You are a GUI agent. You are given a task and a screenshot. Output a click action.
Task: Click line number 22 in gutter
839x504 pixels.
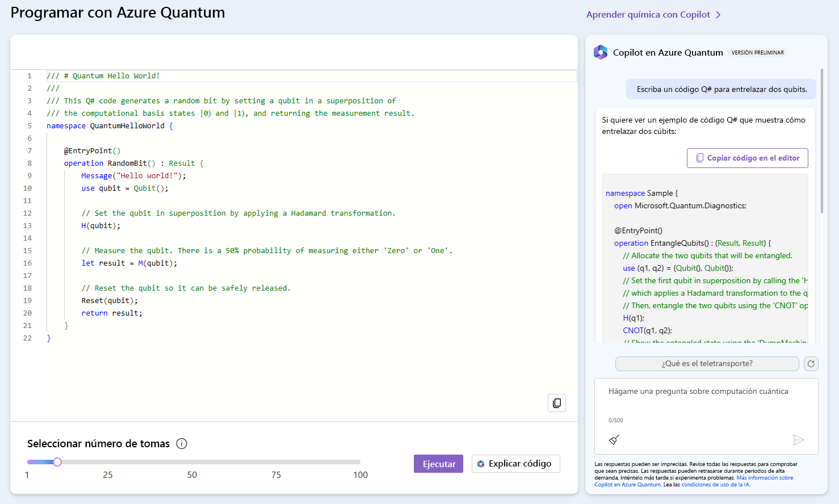click(27, 338)
